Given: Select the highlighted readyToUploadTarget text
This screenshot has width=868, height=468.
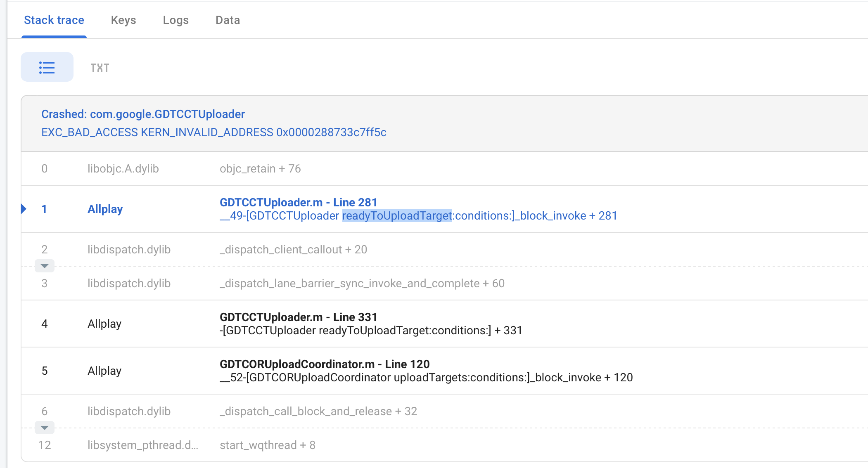Looking at the screenshot, I should (x=397, y=215).
